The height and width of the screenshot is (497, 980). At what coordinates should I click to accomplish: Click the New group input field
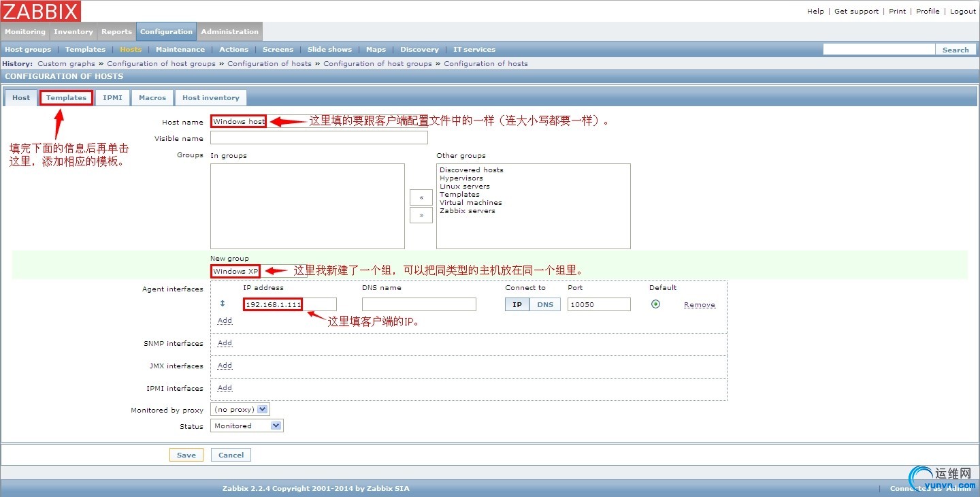coord(259,271)
